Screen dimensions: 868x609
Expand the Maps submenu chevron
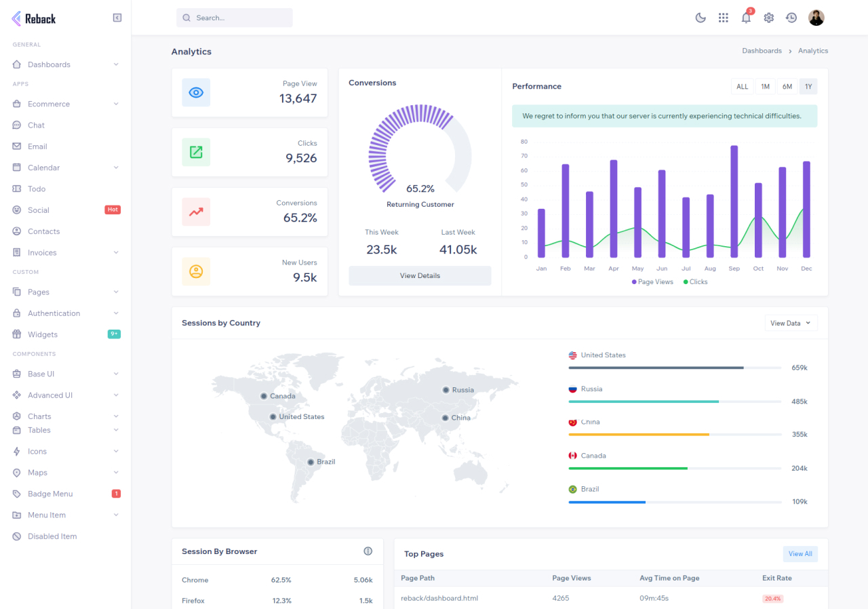pyautogui.click(x=116, y=473)
